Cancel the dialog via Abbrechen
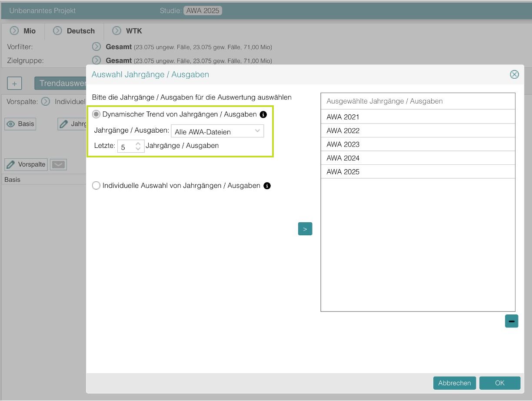The image size is (532, 401). 454,383
